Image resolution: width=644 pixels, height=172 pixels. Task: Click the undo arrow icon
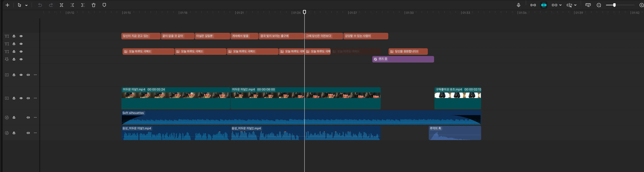(40, 5)
